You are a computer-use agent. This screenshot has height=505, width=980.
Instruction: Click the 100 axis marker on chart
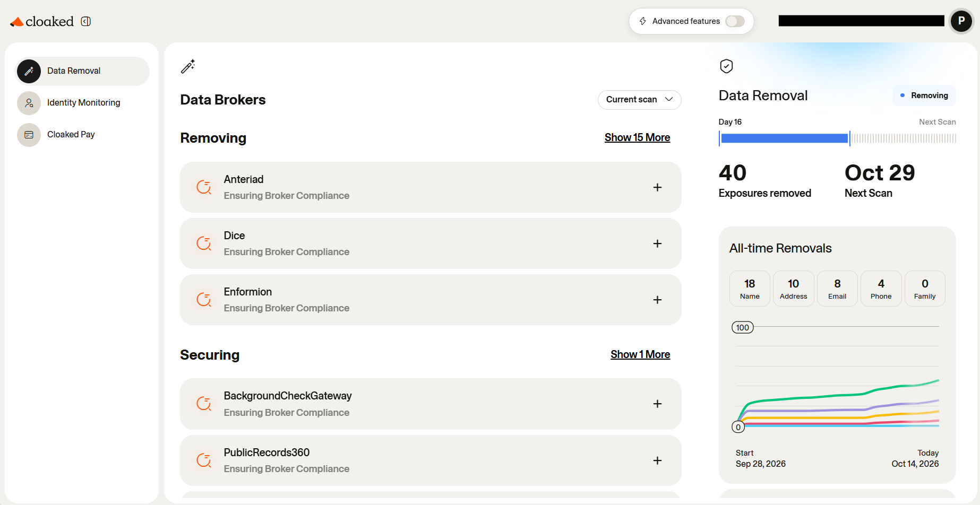point(743,327)
